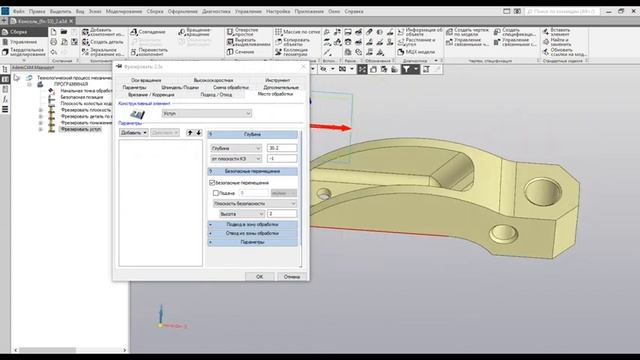
Task: Click the move-down arrow in the dialog
Action: [x=199, y=133]
